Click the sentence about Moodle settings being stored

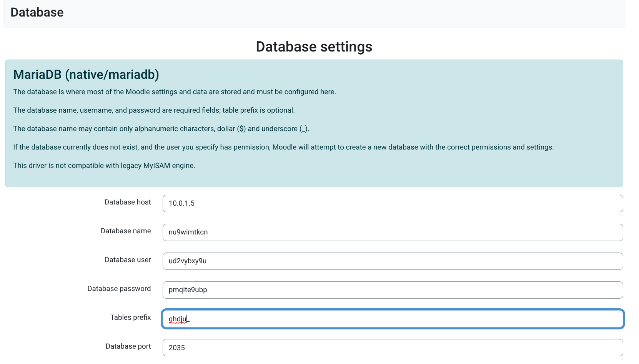tap(175, 92)
